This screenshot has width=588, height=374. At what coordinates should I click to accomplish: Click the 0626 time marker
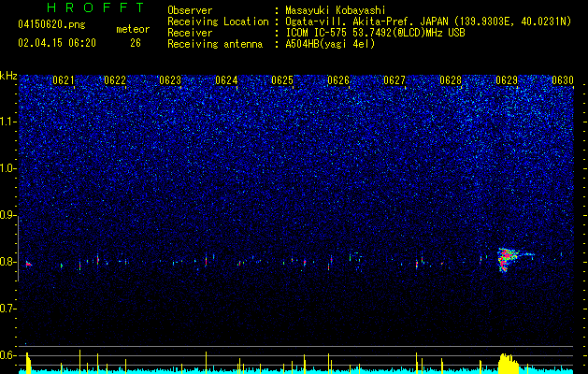[338, 80]
